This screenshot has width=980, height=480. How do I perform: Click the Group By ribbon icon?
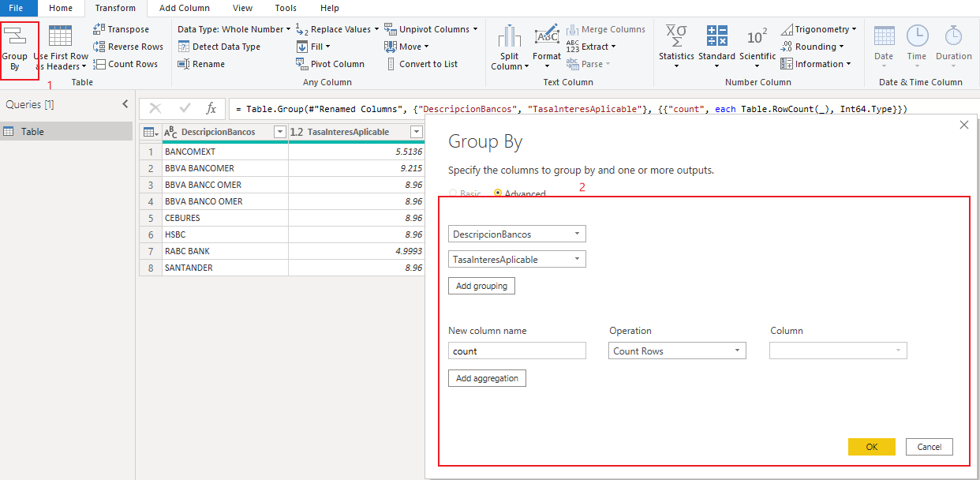15,48
